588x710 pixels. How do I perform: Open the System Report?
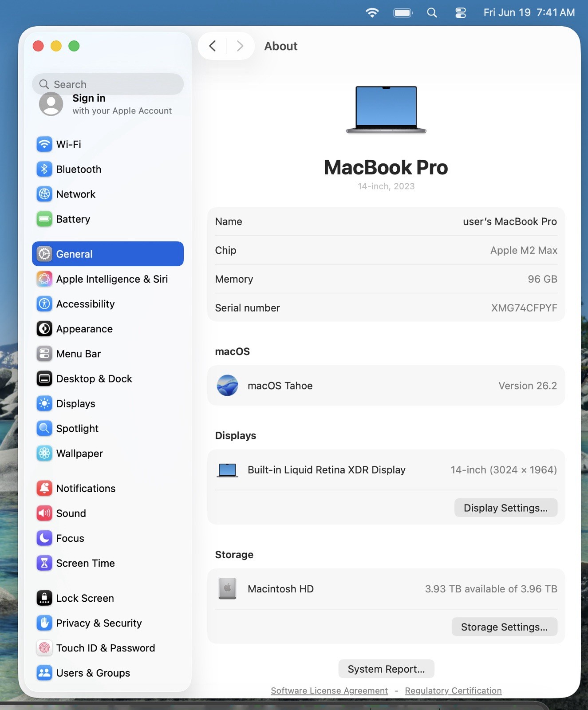point(386,669)
